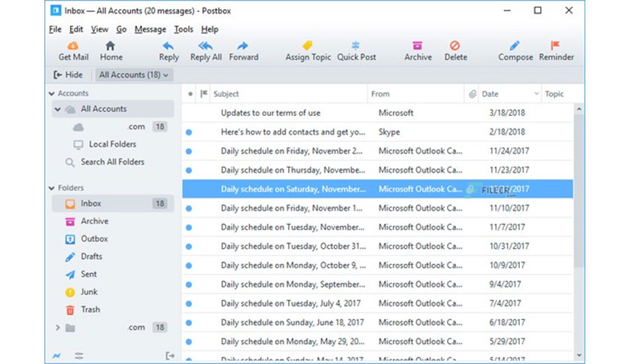
Task: Open the Tools menu
Action: 184,29
